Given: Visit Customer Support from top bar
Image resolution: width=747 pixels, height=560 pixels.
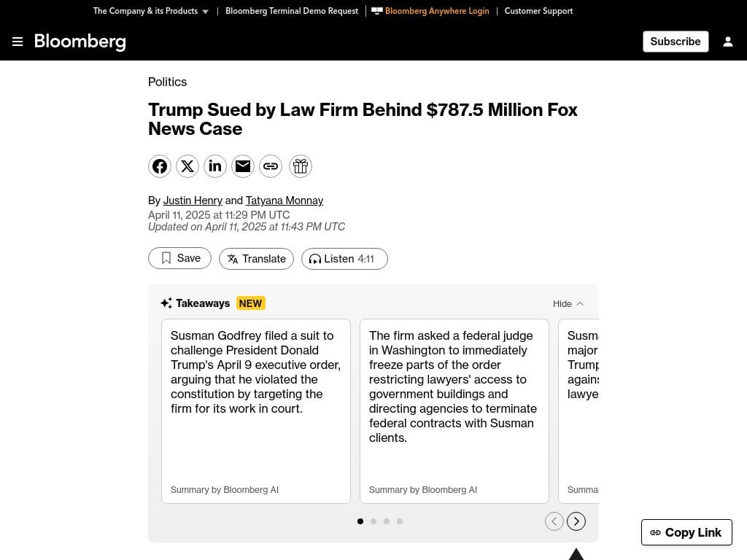Looking at the screenshot, I should tap(538, 11).
